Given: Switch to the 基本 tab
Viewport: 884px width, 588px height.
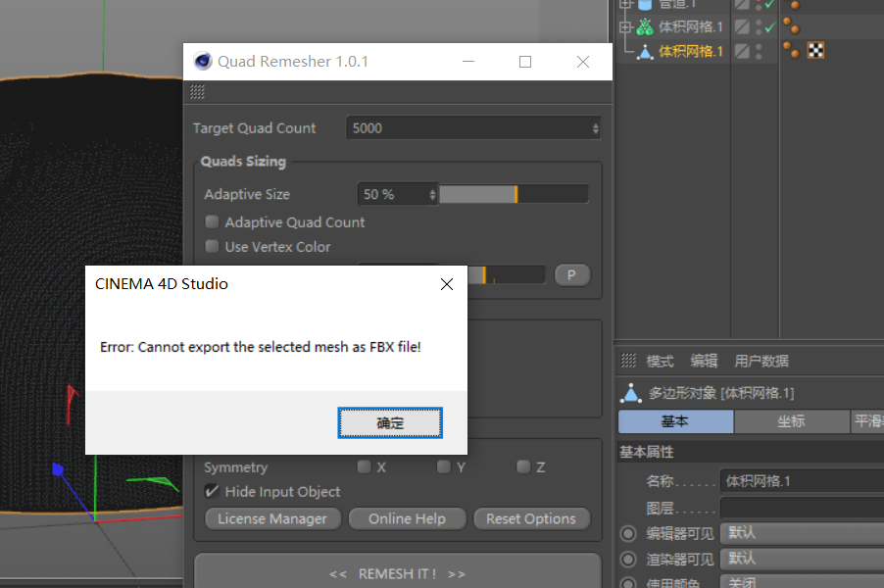Looking at the screenshot, I should (x=675, y=421).
